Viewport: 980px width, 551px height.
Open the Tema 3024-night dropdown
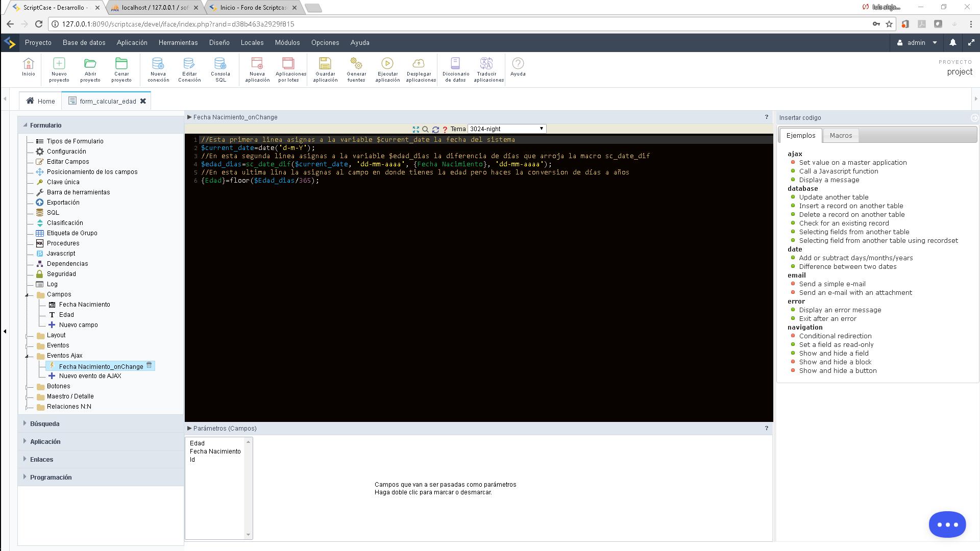pos(506,129)
